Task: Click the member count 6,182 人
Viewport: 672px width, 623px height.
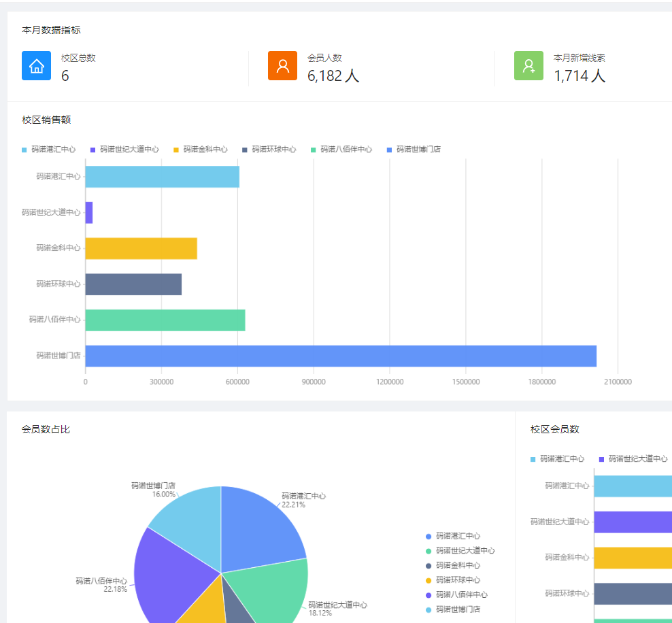Action: (x=333, y=76)
